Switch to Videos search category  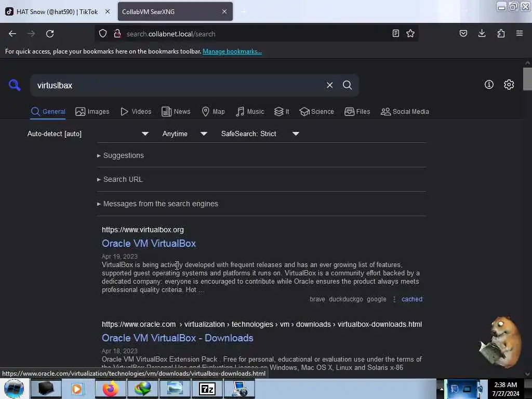(x=136, y=111)
